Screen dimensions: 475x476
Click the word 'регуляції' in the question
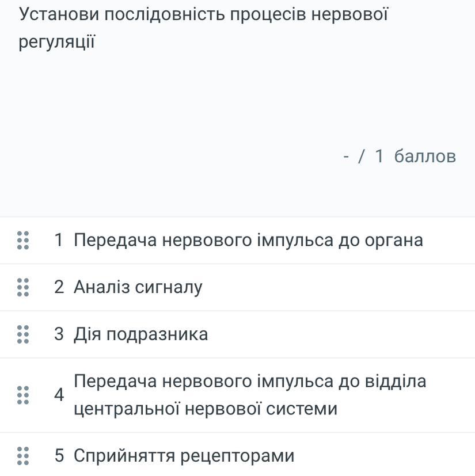tap(56, 42)
